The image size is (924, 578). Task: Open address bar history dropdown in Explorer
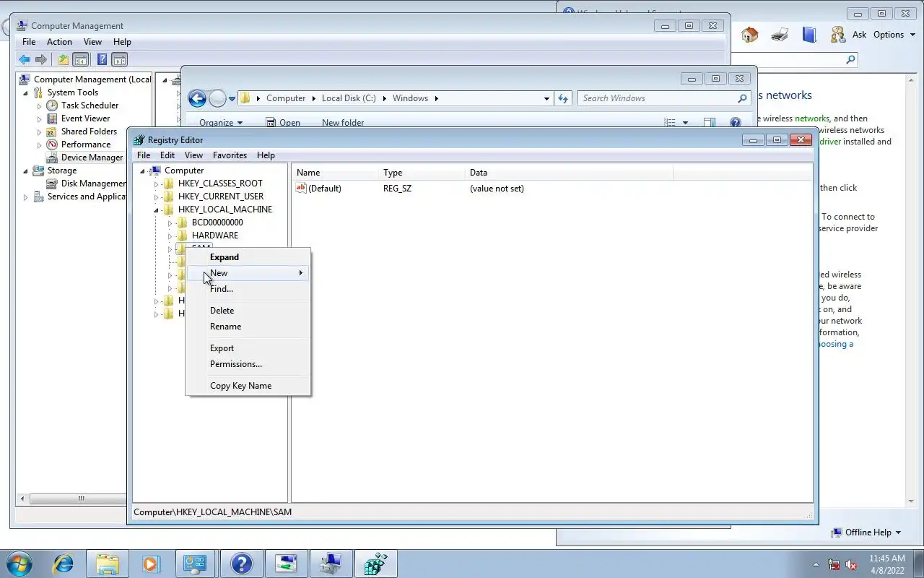[x=546, y=98]
